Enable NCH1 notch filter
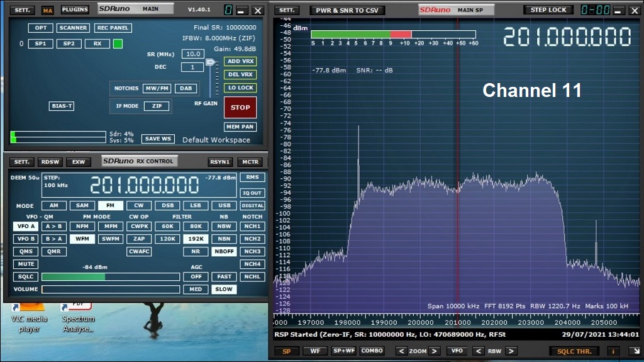Image resolution: width=644 pixels, height=362 pixels. point(252,226)
